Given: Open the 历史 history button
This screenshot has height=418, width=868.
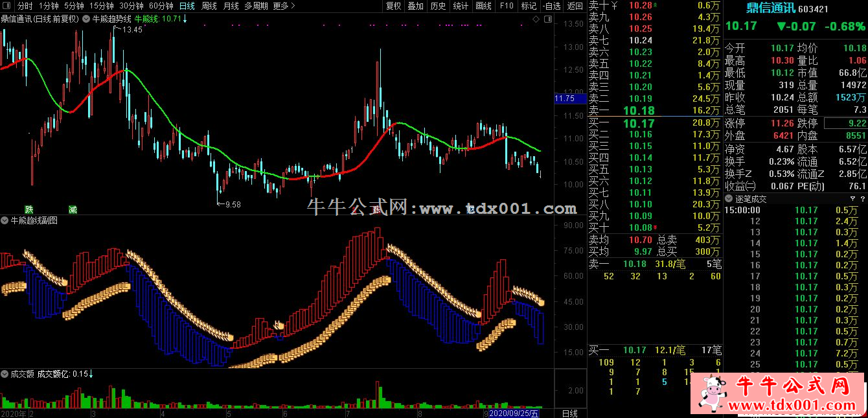Looking at the screenshot, I should point(438,6).
